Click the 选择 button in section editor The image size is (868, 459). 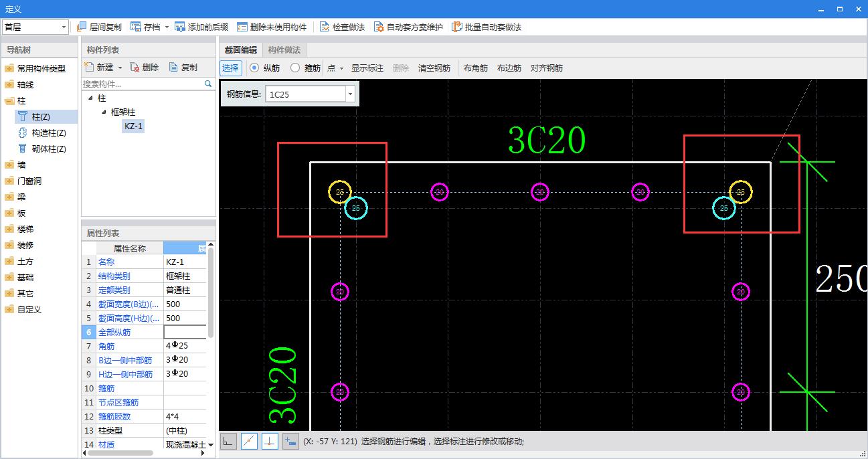230,68
